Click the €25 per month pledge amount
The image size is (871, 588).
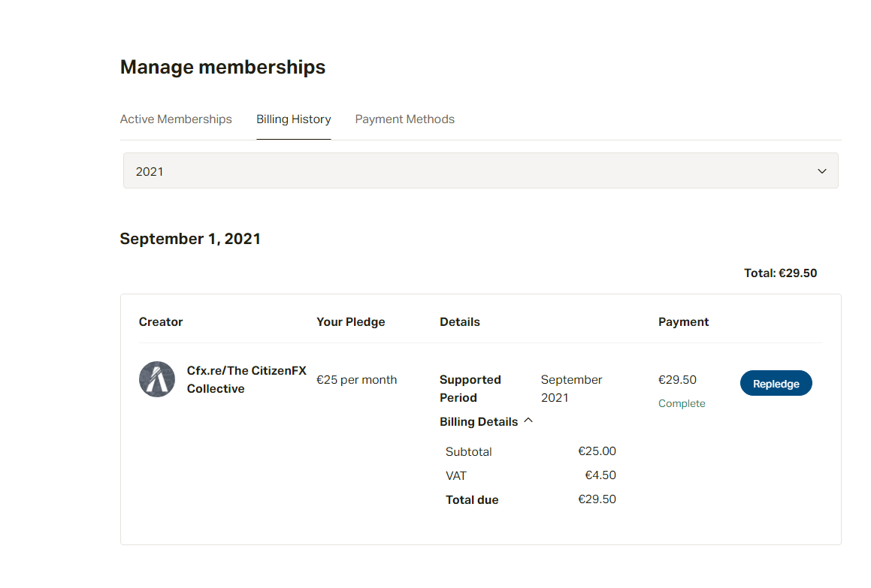[x=357, y=380]
